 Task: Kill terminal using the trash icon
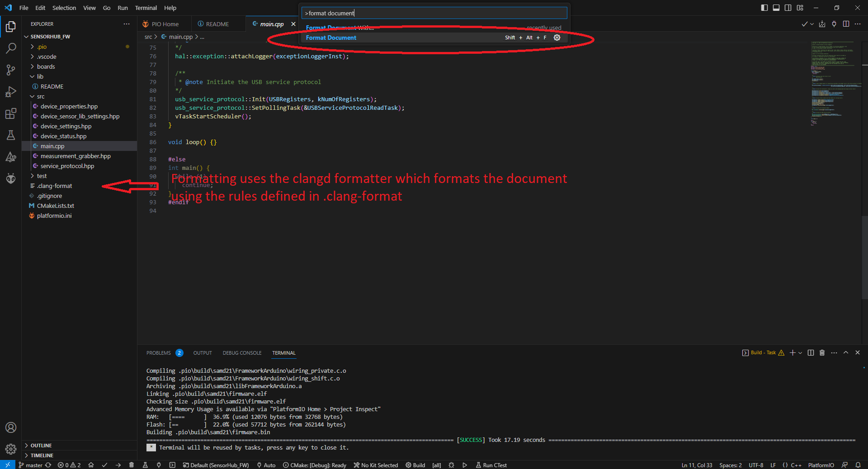[x=822, y=353]
